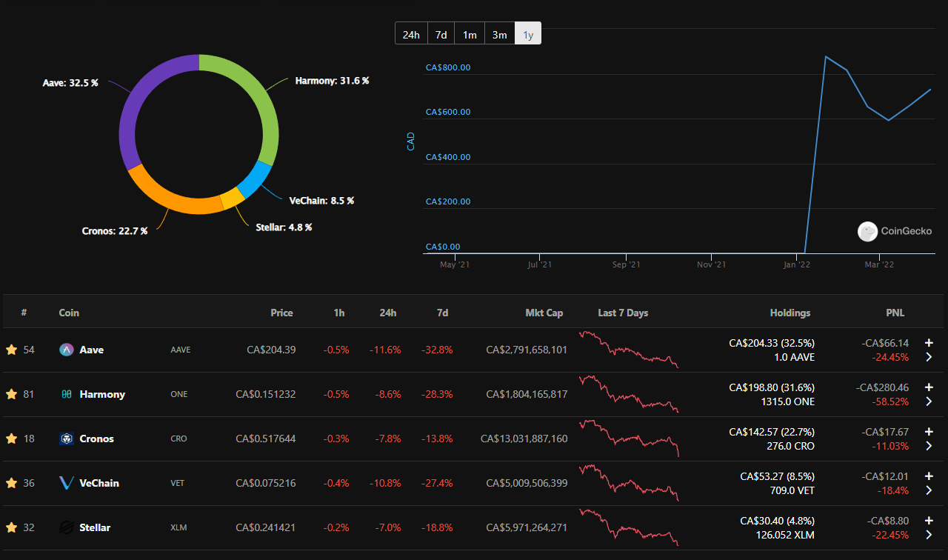The height and width of the screenshot is (560, 948).
Task: Toggle the favorite star for Cronos
Action: pos(11,439)
